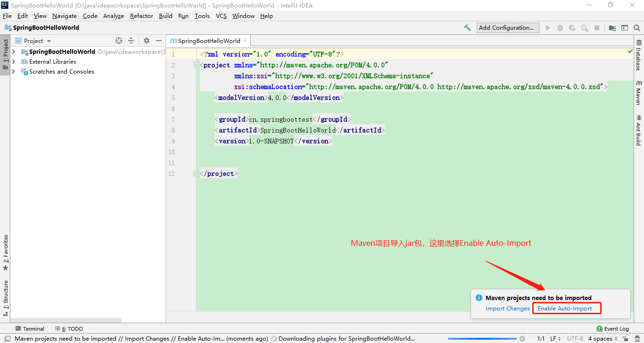Open the Maven tool window on right strip

[639, 92]
